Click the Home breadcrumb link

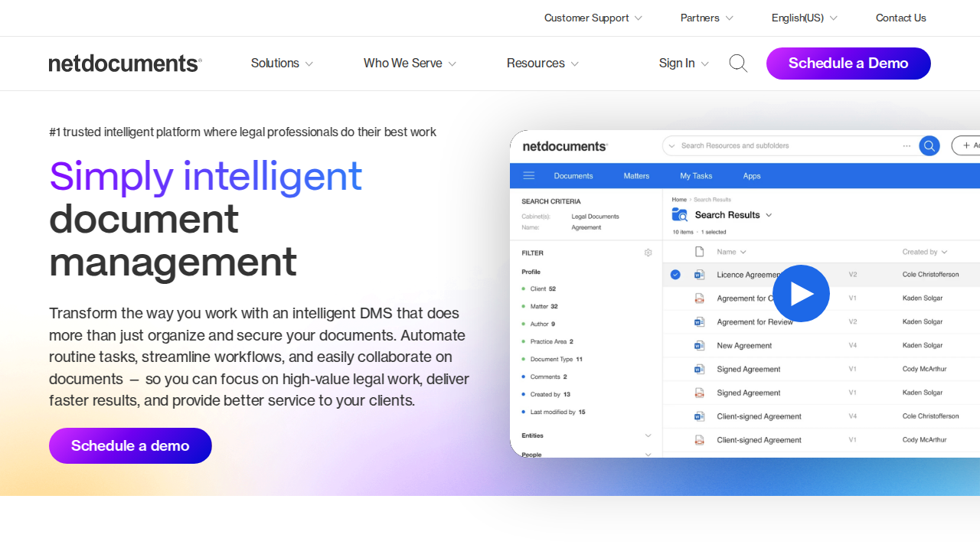pyautogui.click(x=679, y=200)
